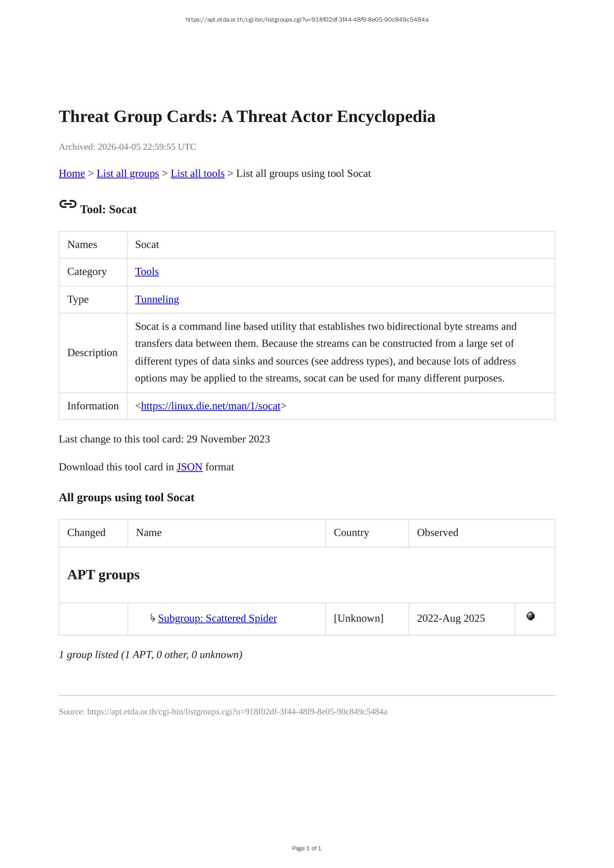This screenshot has height=868, width=614.
Task: Click the dark sphere icon in Scattered Spider row
Action: point(530,616)
